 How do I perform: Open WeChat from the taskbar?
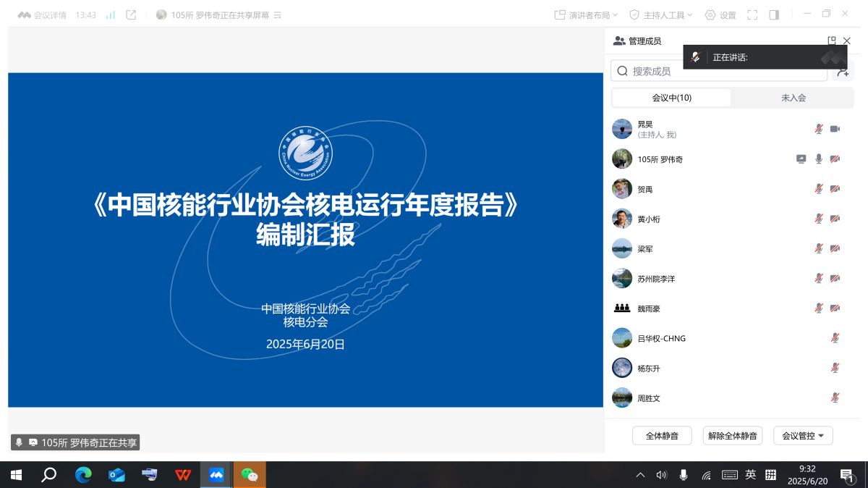tap(250, 475)
